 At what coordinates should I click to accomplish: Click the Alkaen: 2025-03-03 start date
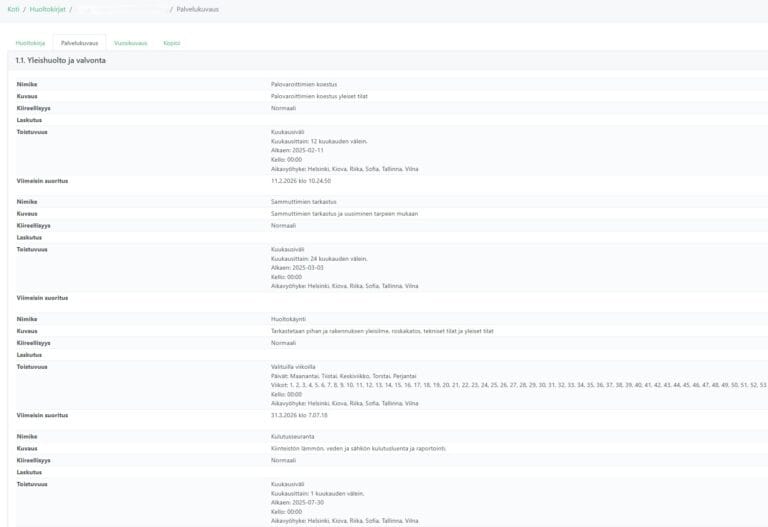click(x=297, y=268)
